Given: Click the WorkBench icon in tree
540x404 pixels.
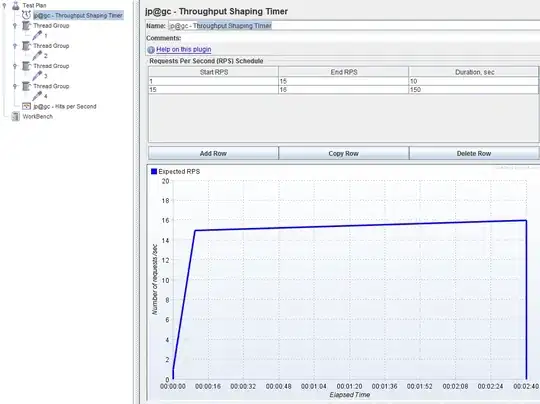Looking at the screenshot, I should coord(15,116).
